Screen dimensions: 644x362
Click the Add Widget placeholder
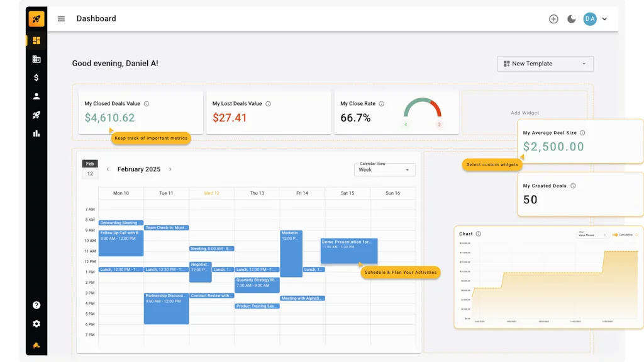coord(525,113)
